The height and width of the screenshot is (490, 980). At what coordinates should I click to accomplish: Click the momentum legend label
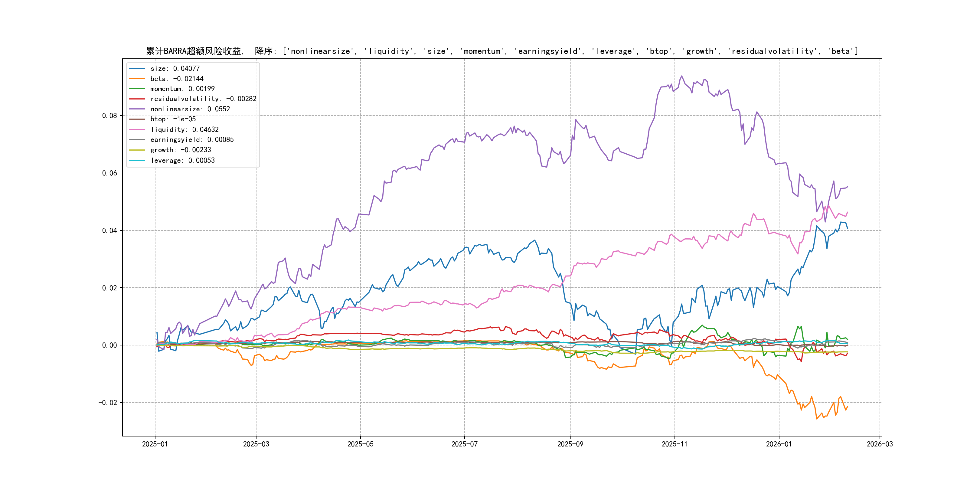pos(182,89)
